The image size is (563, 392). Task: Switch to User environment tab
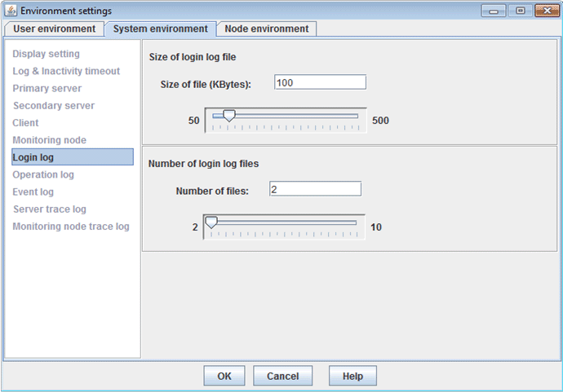[x=54, y=29]
